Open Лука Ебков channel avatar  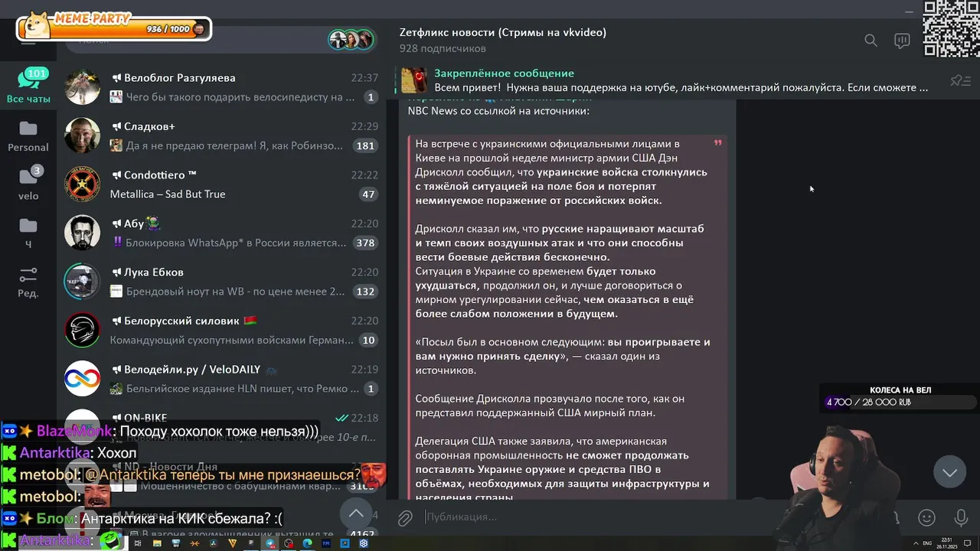click(x=82, y=282)
